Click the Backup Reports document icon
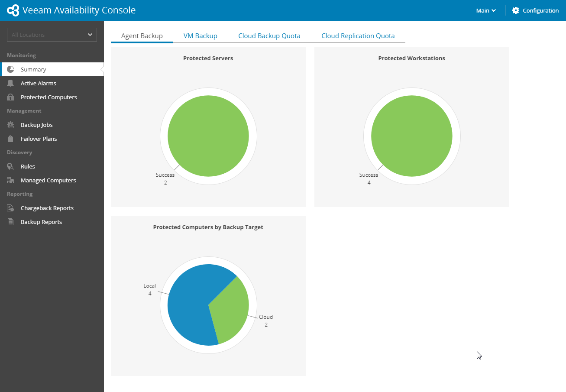 pos(10,222)
